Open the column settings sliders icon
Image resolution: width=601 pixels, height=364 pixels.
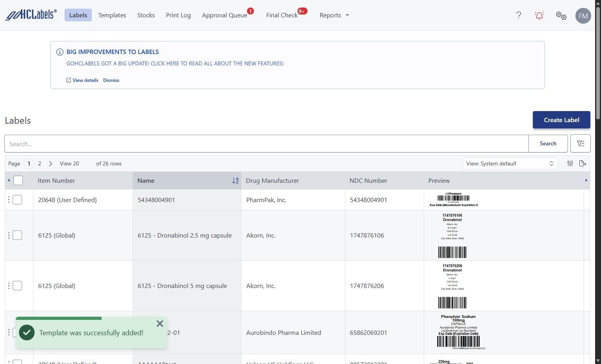pyautogui.click(x=570, y=163)
